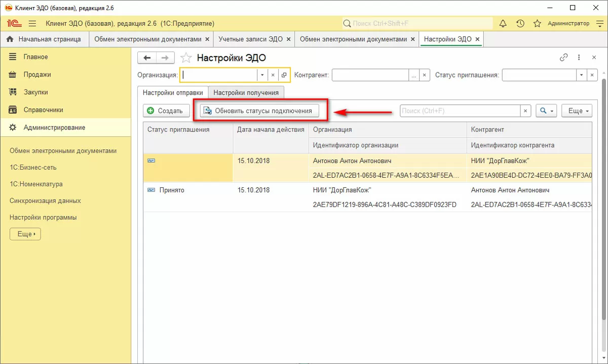
Task: Open history clock icon
Action: [x=520, y=24]
